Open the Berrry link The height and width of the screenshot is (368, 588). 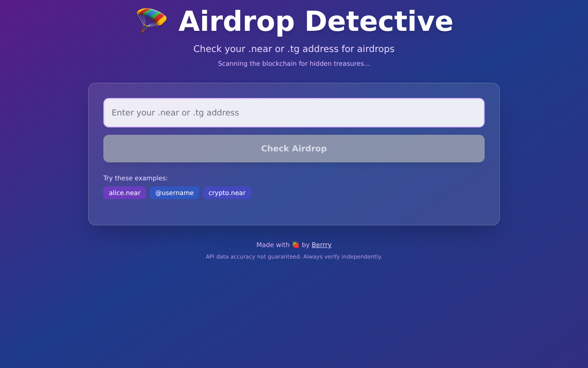click(321, 245)
